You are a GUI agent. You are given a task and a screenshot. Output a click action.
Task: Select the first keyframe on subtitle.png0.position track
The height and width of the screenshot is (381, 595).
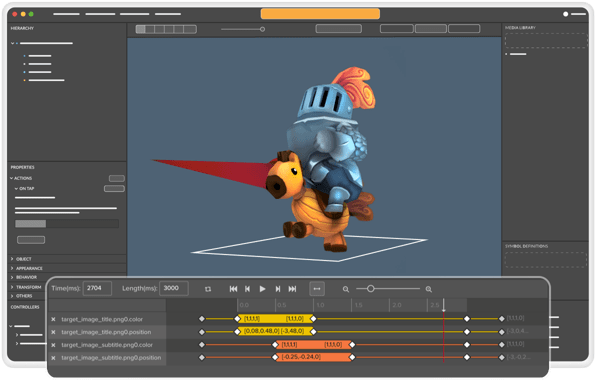tap(202, 357)
